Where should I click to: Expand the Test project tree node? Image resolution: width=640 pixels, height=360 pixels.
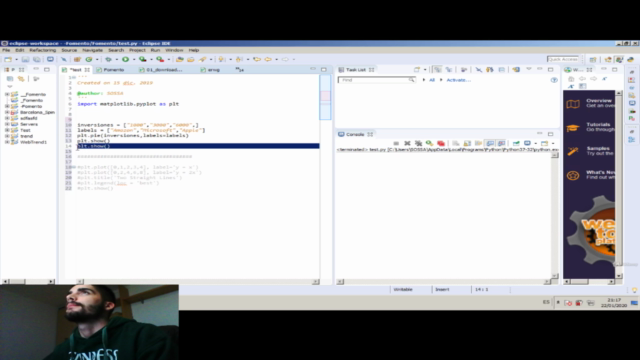[x=7, y=130]
